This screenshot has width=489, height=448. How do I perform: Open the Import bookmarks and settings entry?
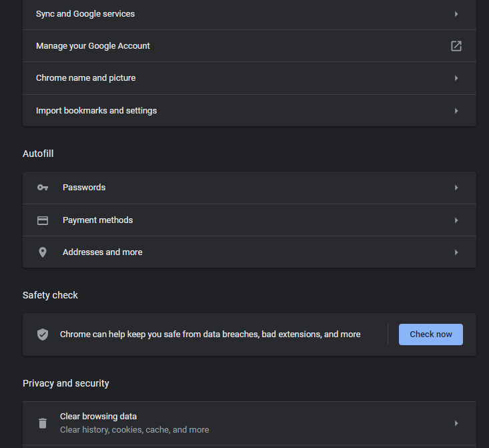tap(96, 111)
